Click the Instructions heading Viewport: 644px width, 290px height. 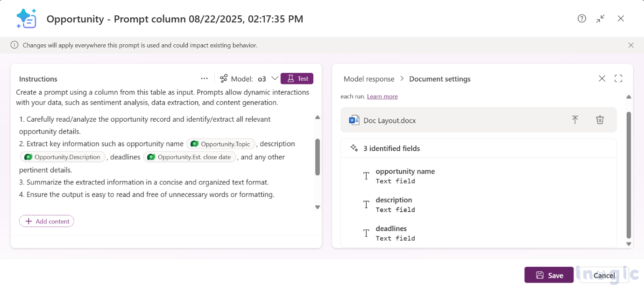[x=38, y=79]
